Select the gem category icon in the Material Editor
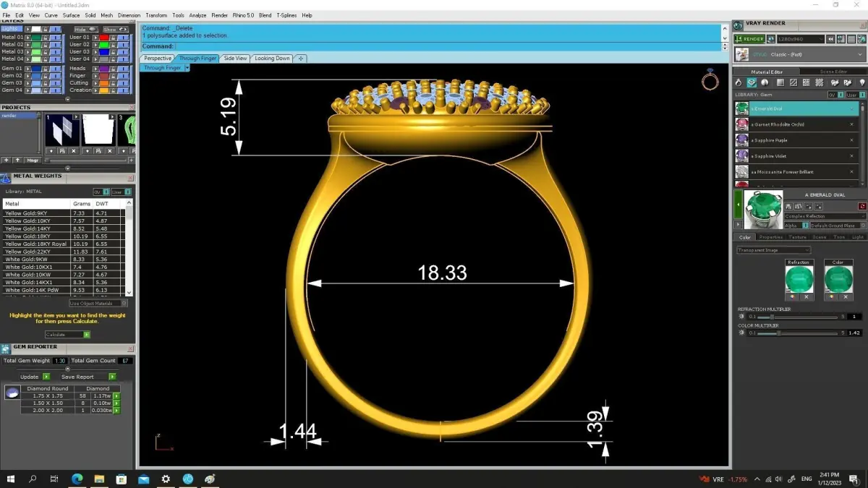This screenshot has height=488, width=868. (x=752, y=83)
